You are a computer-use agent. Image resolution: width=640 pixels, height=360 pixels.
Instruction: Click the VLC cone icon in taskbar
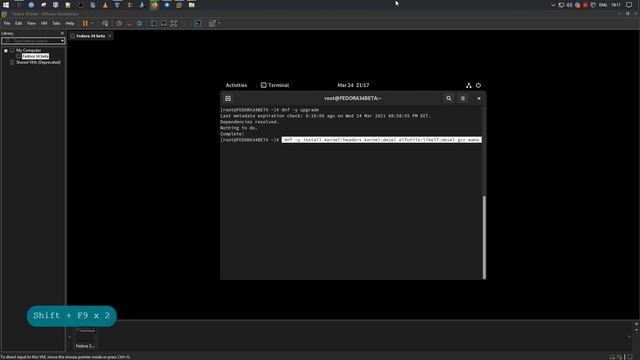[x=105, y=5]
